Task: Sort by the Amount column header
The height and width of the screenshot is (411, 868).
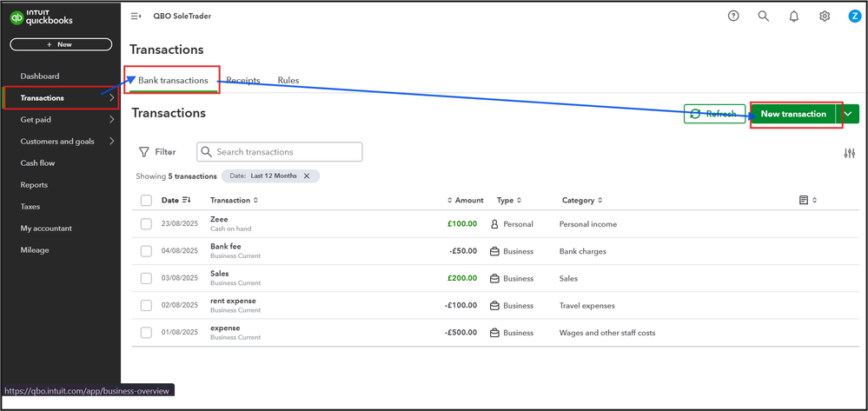Action: [x=465, y=200]
